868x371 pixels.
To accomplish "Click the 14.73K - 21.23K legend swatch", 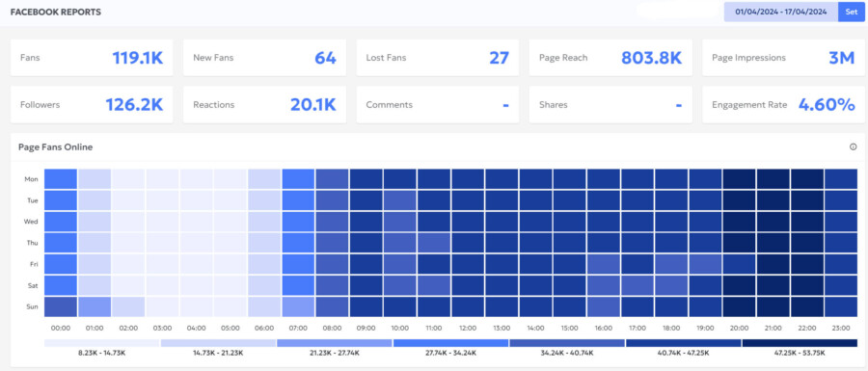I will (x=218, y=343).
